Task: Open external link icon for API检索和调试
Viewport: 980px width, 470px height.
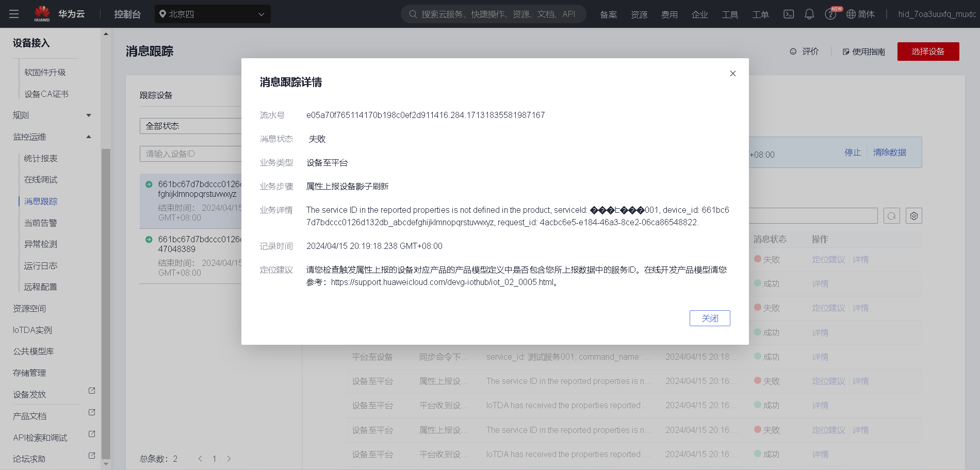Action: (x=92, y=434)
